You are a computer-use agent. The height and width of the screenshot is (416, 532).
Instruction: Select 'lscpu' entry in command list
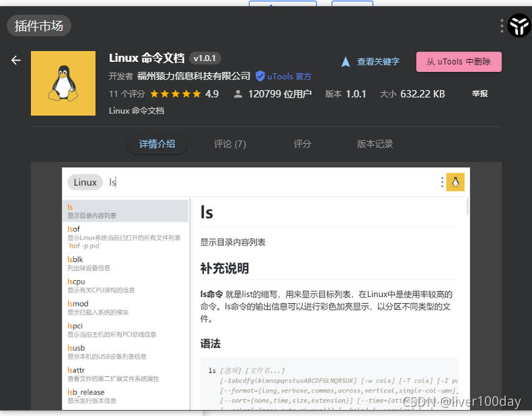coord(125,286)
